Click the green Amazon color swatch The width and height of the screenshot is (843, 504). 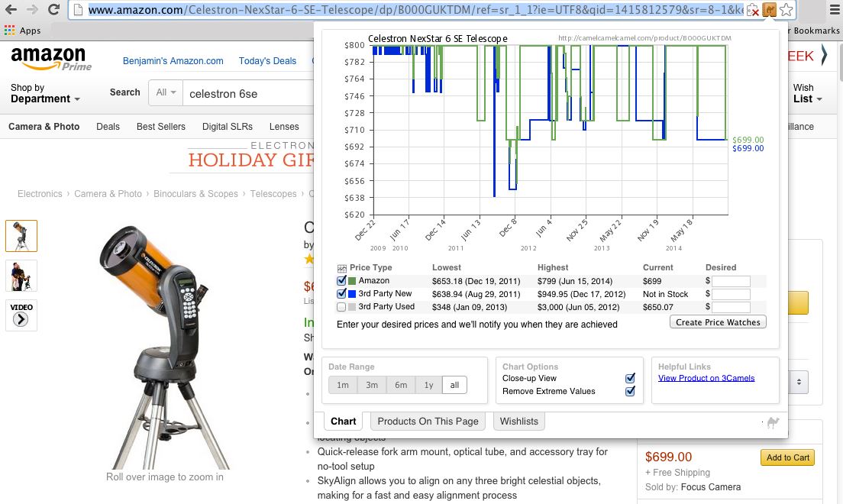tap(352, 281)
